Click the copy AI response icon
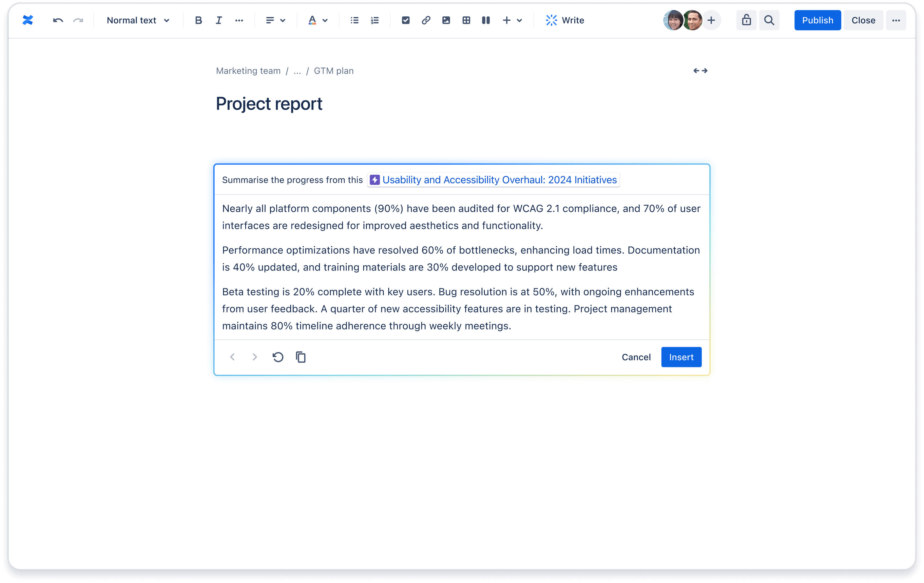Viewport: 924px width, 583px height. pos(300,357)
